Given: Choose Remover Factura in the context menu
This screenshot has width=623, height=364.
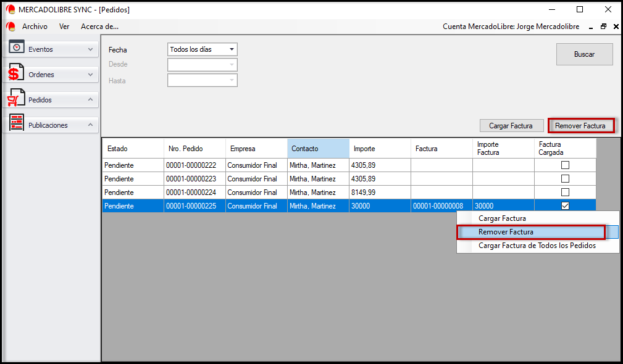Looking at the screenshot, I should (538, 232).
